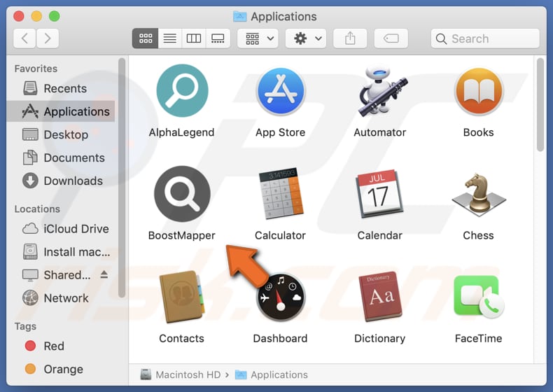Open Network in the sidebar
553x392 pixels.
coord(61,298)
